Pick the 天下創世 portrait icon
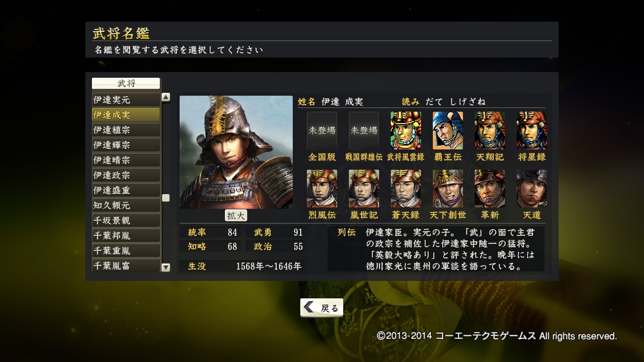The width and height of the screenshot is (644, 362). point(448,189)
